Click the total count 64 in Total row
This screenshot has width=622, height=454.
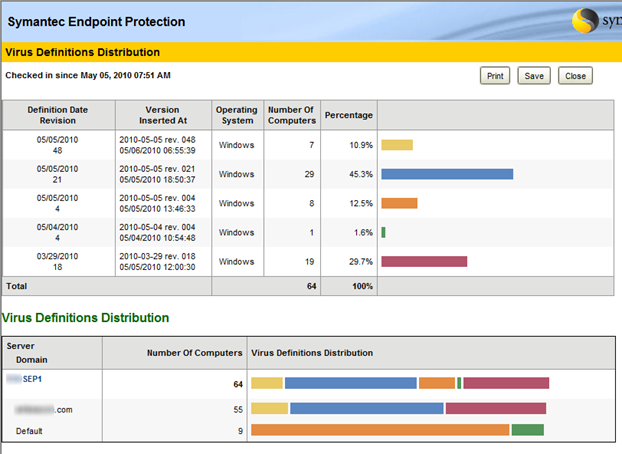pyautogui.click(x=311, y=286)
